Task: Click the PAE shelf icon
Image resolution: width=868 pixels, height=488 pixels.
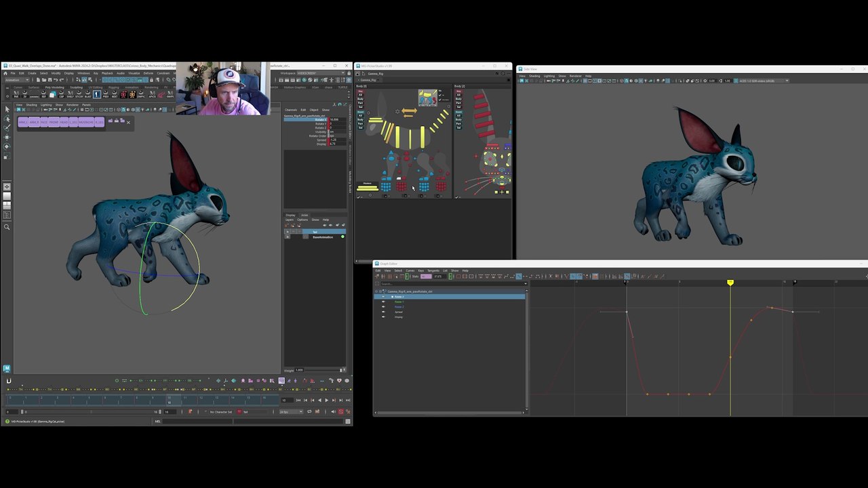Action: [16, 94]
